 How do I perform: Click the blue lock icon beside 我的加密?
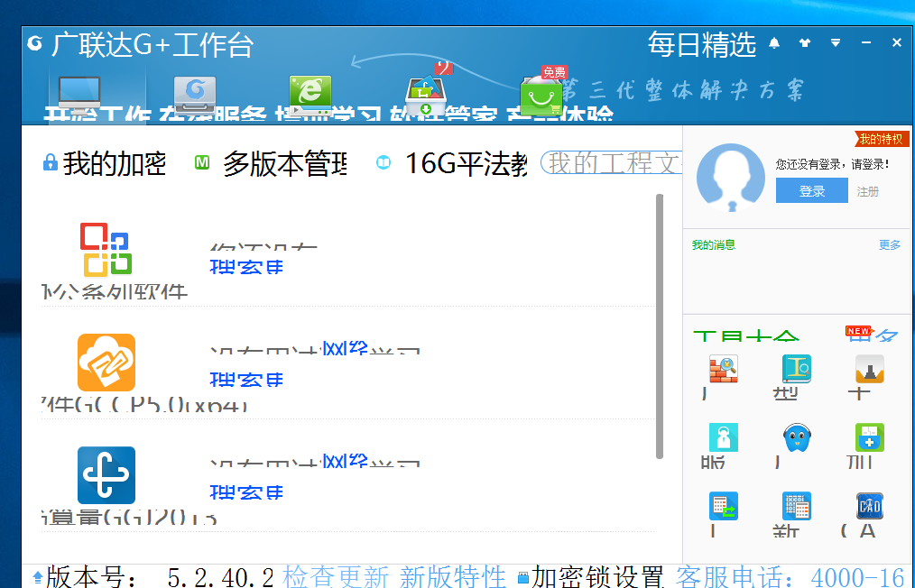[51, 162]
